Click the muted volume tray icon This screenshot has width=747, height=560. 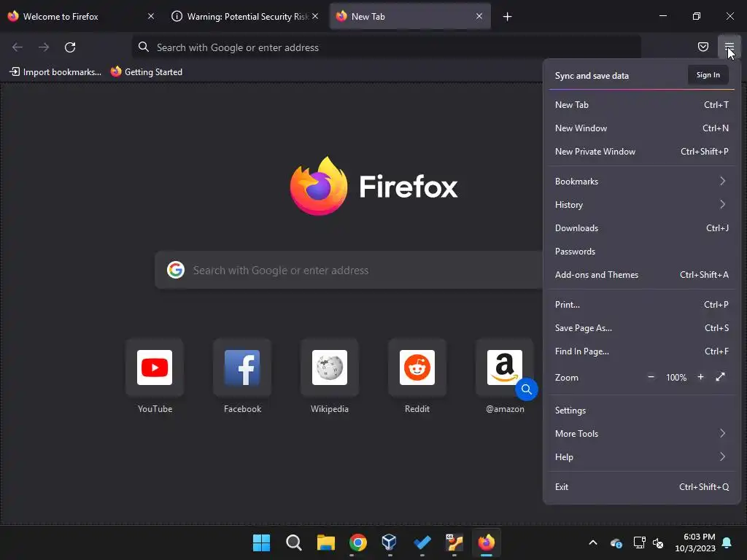[x=658, y=542]
